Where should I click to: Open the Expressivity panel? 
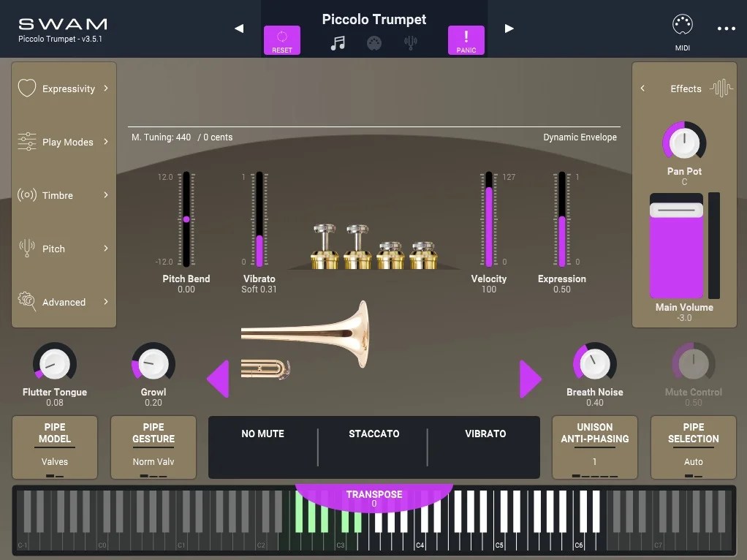[x=64, y=88]
